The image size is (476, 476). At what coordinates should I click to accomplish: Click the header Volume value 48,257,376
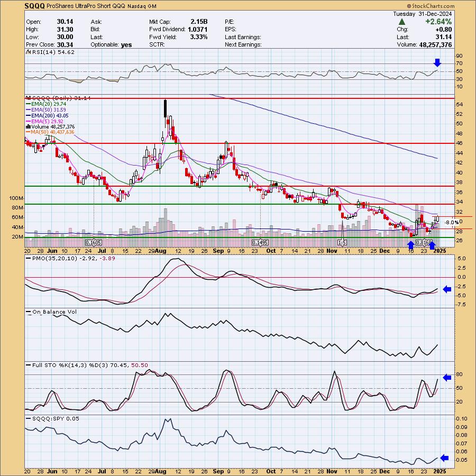(x=435, y=44)
